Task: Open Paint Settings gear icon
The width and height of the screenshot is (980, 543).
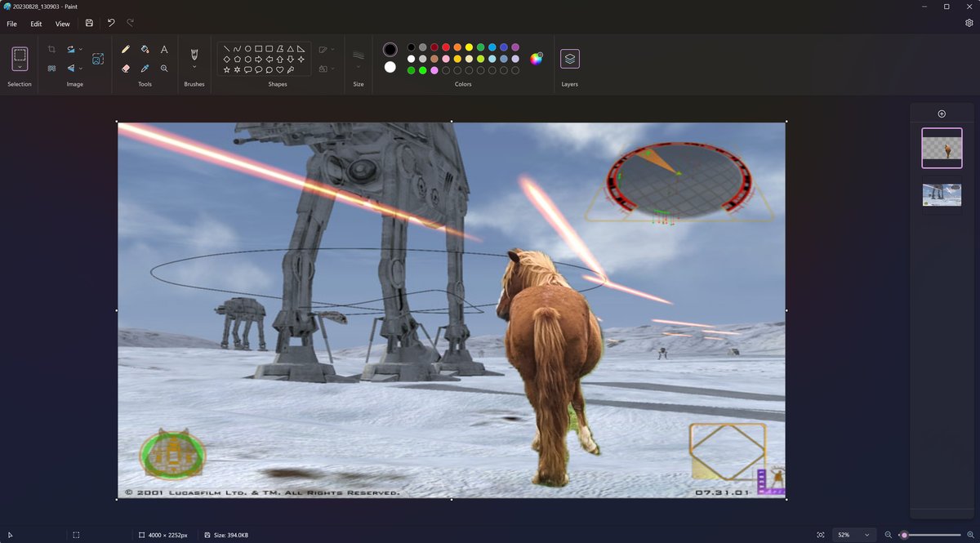Action: (969, 24)
